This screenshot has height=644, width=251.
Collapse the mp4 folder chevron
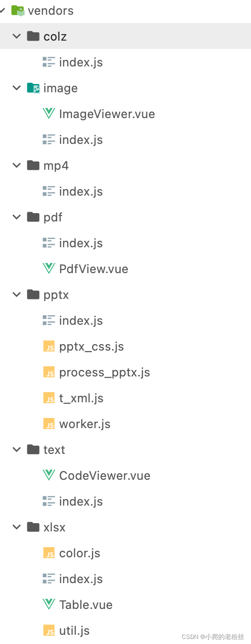17,166
